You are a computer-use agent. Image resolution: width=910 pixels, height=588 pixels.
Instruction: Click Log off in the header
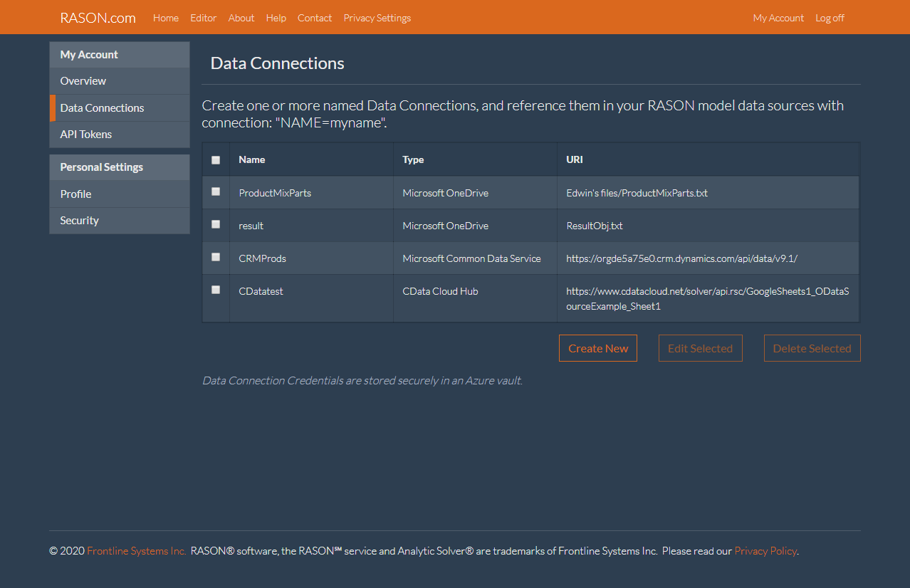[x=830, y=18]
